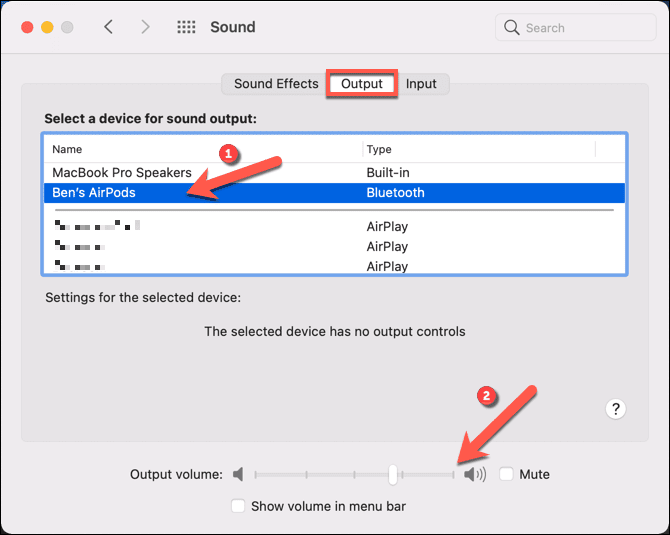
Task: Switch to the Sound Effects tab
Action: click(276, 84)
